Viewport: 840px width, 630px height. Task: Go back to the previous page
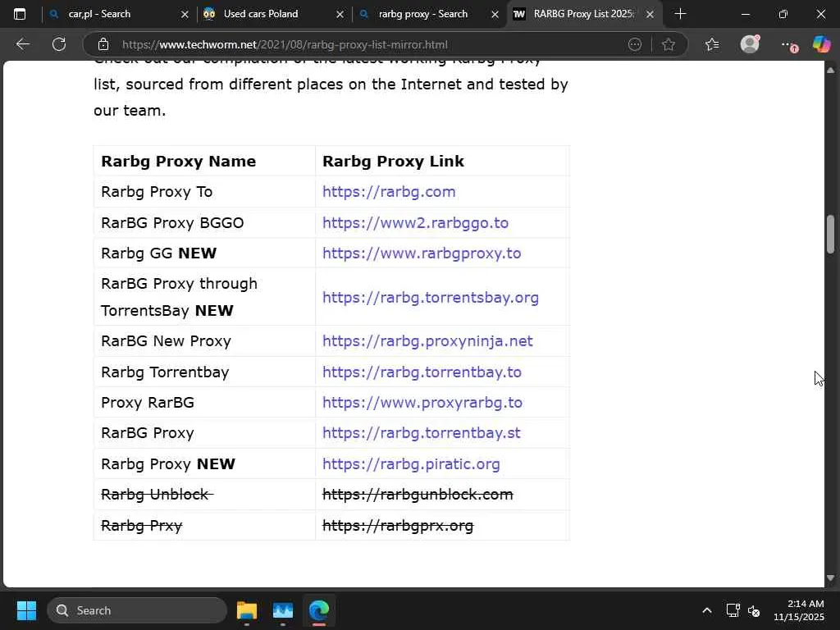click(22, 44)
